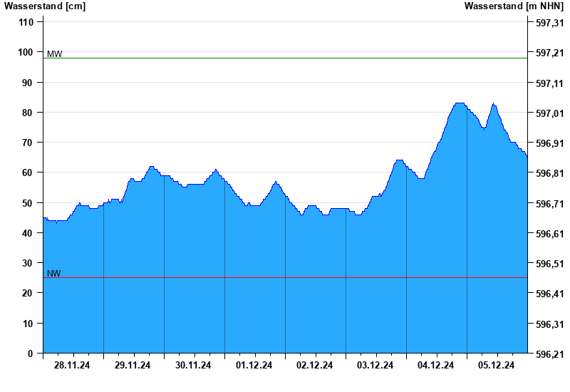Click the 40 value on left axis
Screen dimensions: 570x392
(28, 233)
